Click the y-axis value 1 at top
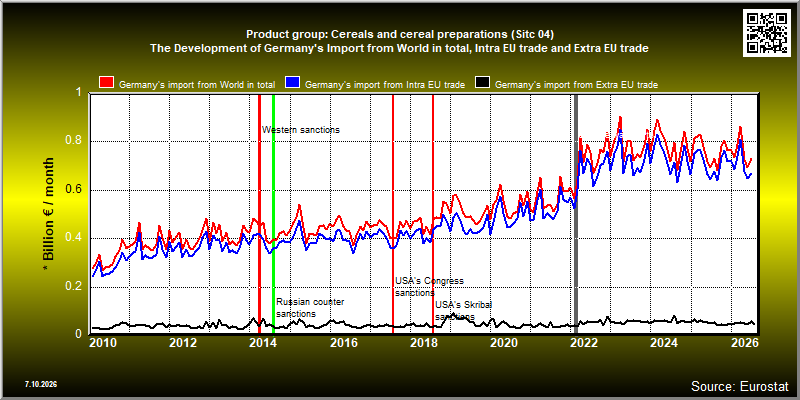The width and height of the screenshot is (800, 400). 79,92
